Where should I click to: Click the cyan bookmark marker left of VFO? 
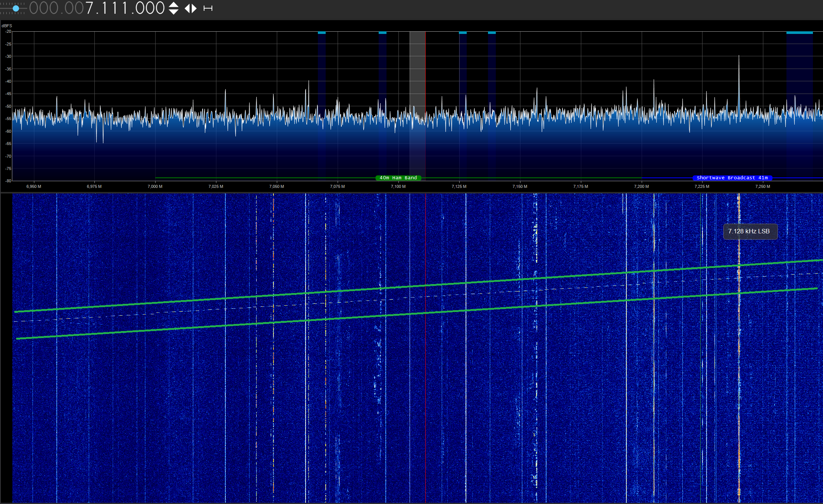[x=382, y=33]
